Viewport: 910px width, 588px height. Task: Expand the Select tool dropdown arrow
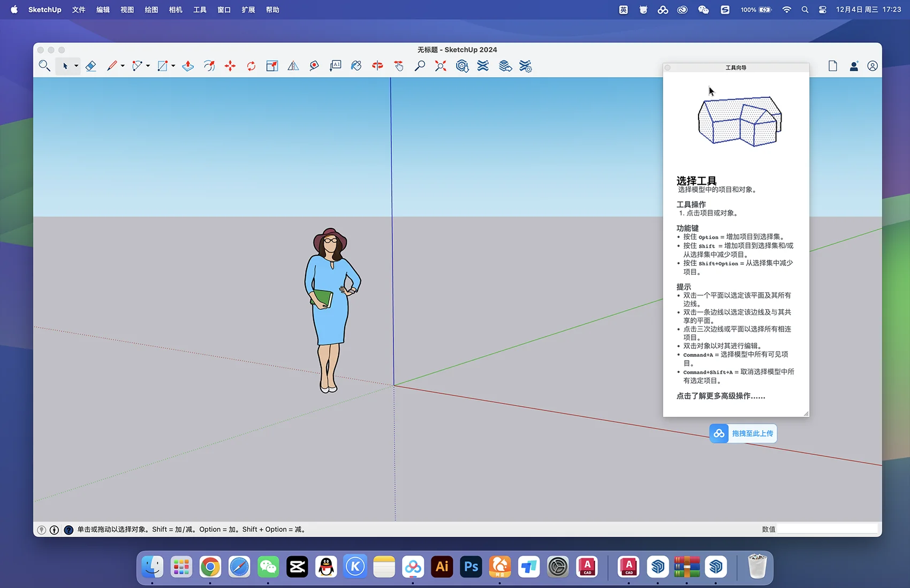76,66
